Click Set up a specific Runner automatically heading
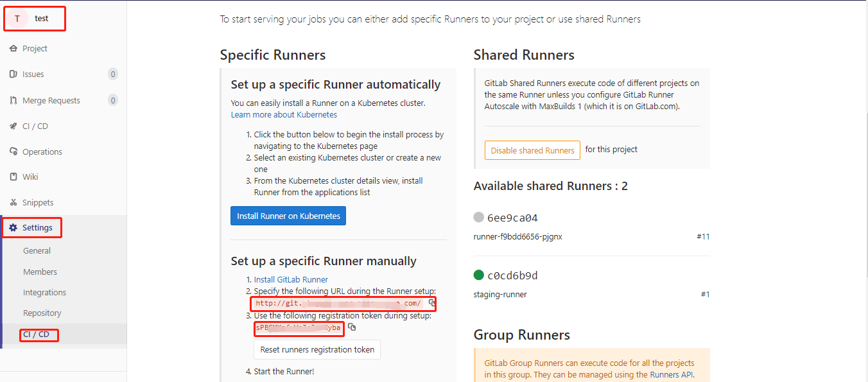The height and width of the screenshot is (382, 868). tap(336, 85)
